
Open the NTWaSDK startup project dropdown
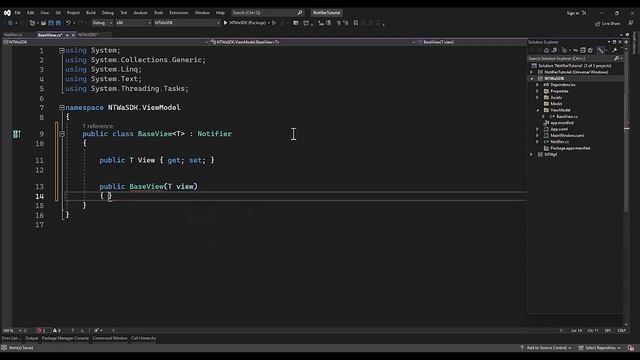[187, 23]
